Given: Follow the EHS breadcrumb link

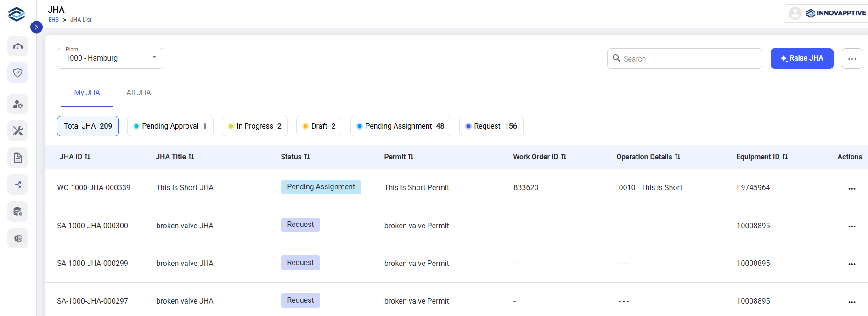Looking at the screenshot, I should pos(54,20).
